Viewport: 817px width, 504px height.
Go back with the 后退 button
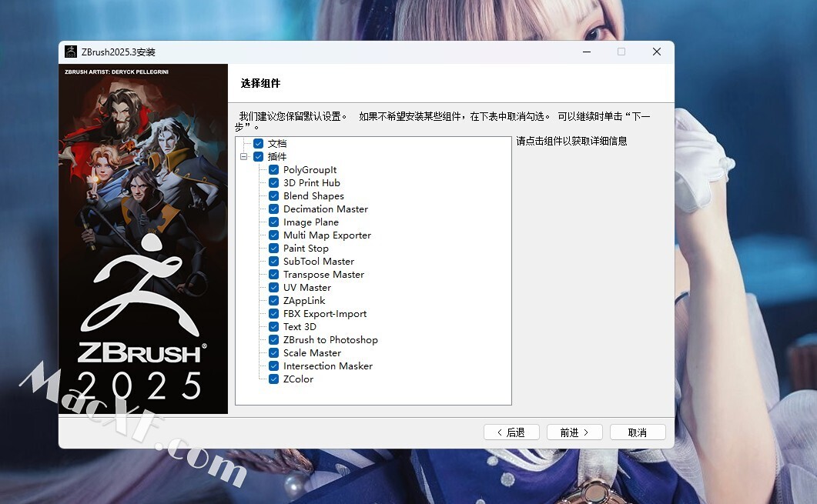coord(511,432)
